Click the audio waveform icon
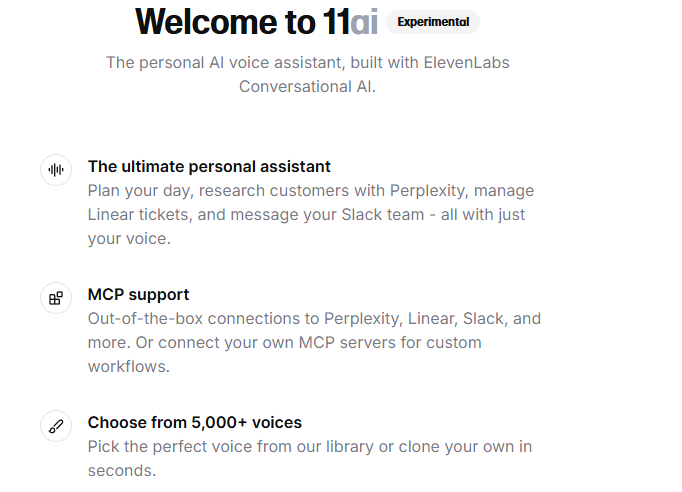682x492 pixels. [x=56, y=170]
